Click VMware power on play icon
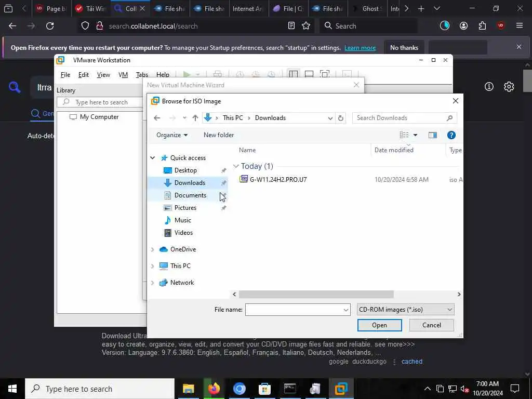The width and height of the screenshot is (532, 399). [187, 74]
